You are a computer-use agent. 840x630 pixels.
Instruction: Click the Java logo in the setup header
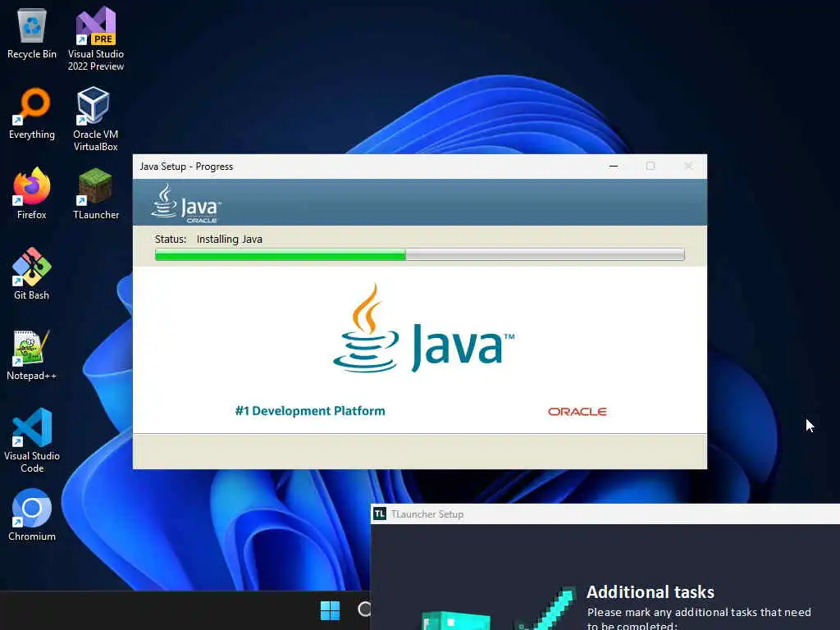tap(186, 203)
